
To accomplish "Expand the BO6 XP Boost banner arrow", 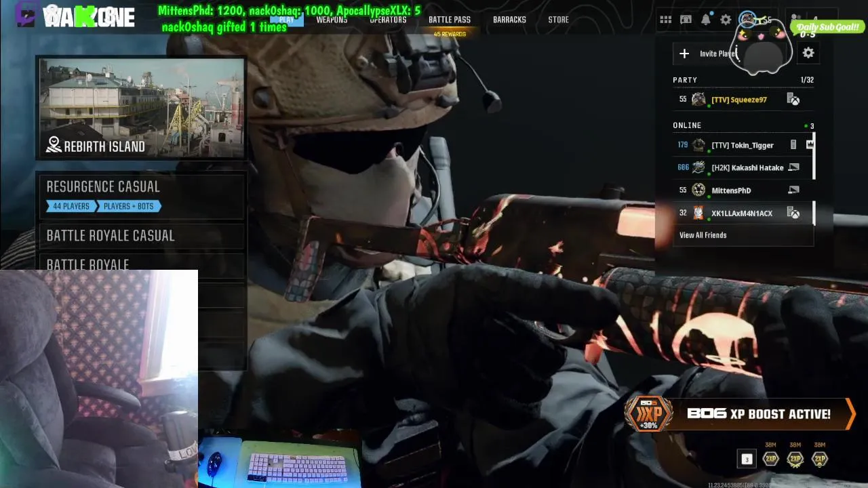I will tap(850, 414).
